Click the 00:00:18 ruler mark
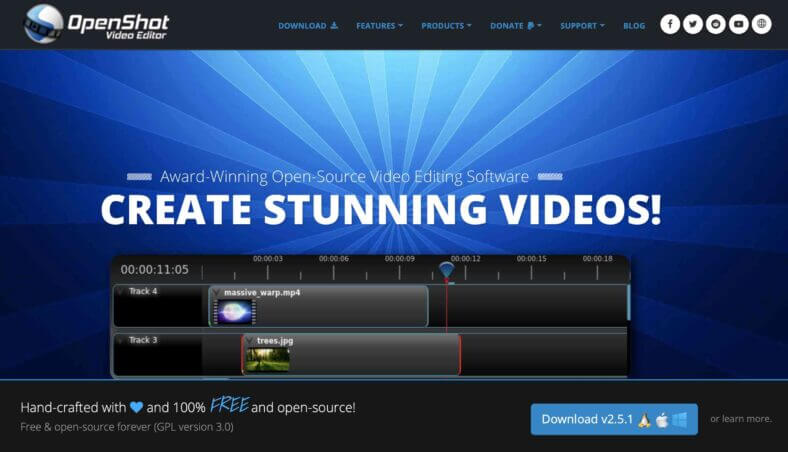The width and height of the screenshot is (788, 452). click(598, 259)
